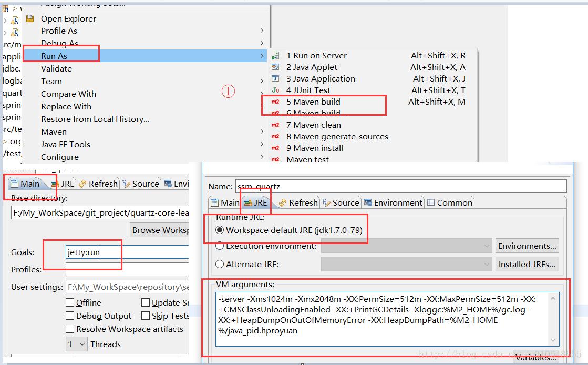Enable the Offline checkbox
The width and height of the screenshot is (588, 365).
(70, 302)
